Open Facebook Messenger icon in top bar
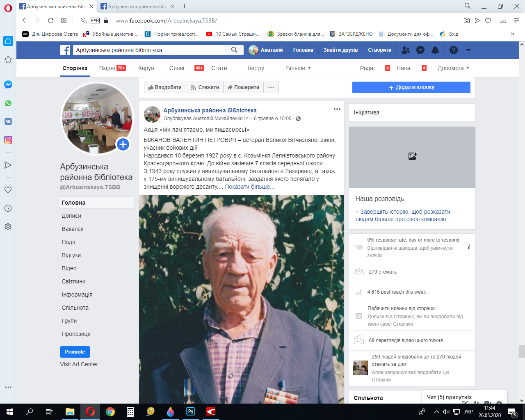This screenshot has width=525, height=420. (x=420, y=50)
